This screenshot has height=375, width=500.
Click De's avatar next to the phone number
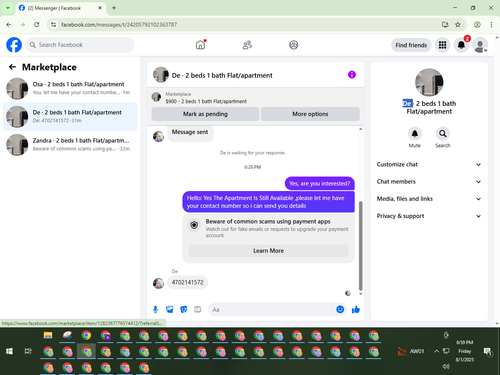pyautogui.click(x=158, y=283)
